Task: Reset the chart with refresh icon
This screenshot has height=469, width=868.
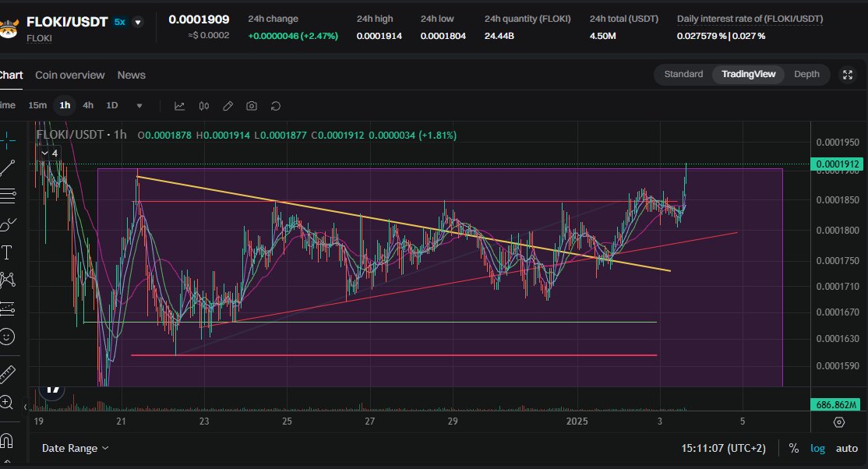Action: click(x=276, y=106)
